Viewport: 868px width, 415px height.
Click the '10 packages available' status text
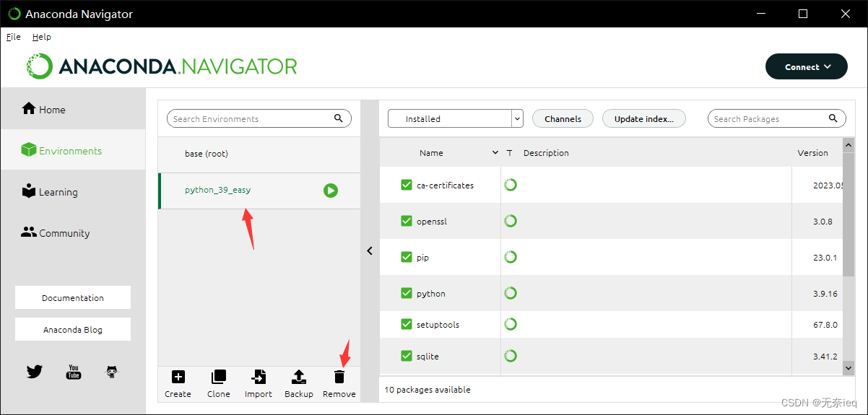(x=427, y=389)
